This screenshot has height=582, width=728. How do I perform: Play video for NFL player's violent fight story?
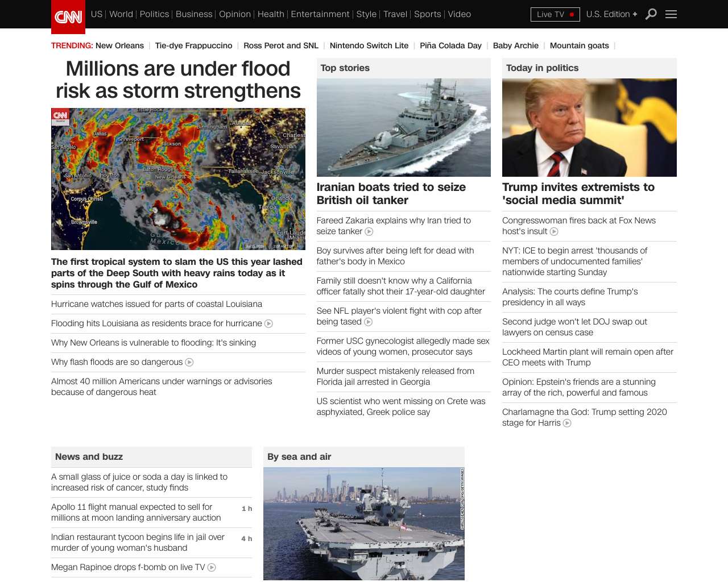pyautogui.click(x=369, y=322)
